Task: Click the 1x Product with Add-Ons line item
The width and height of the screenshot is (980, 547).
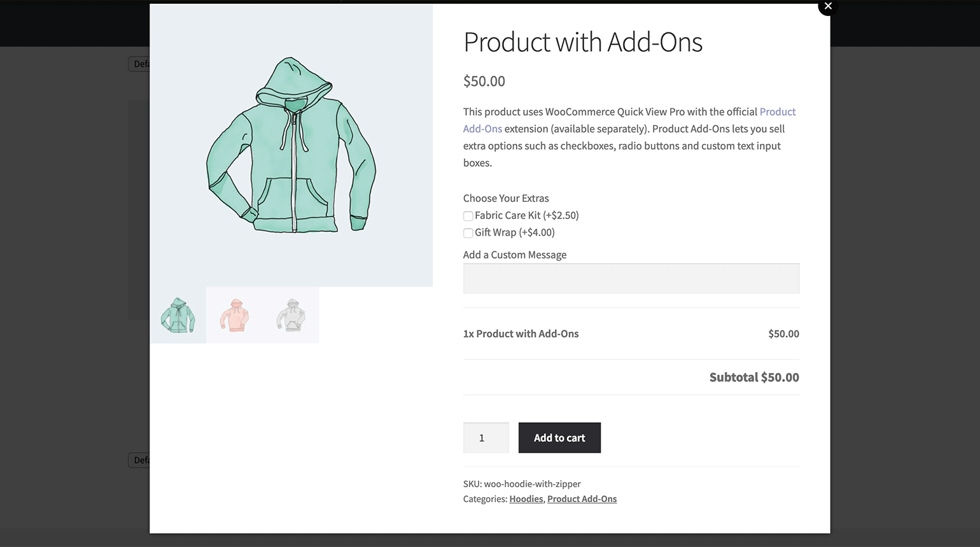Action: click(521, 334)
